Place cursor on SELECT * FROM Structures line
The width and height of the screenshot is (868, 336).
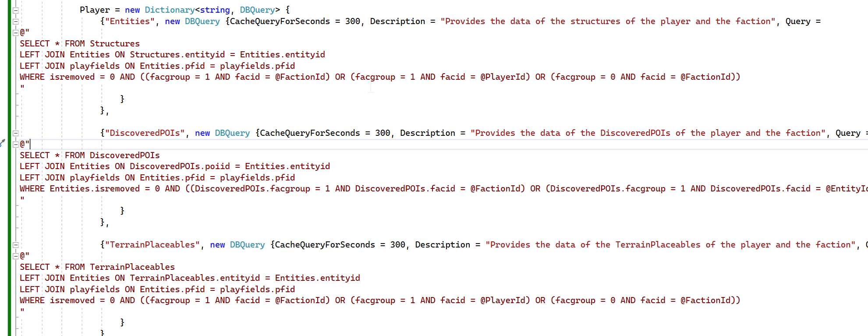point(80,43)
